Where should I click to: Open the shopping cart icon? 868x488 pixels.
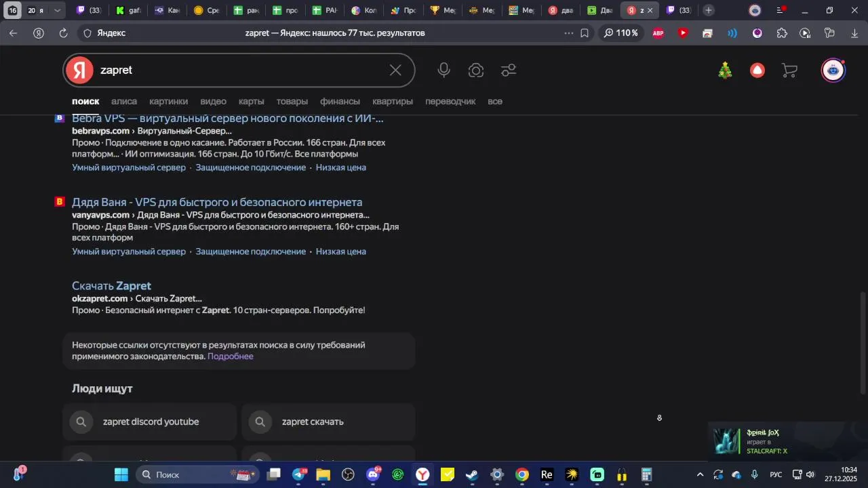(x=789, y=70)
